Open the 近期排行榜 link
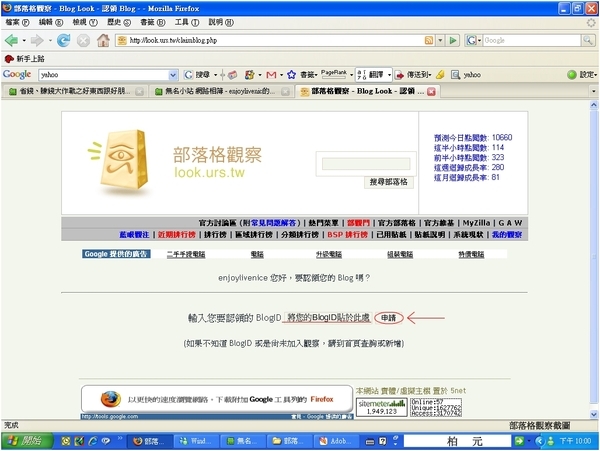The width and height of the screenshot is (600, 451). [176, 234]
